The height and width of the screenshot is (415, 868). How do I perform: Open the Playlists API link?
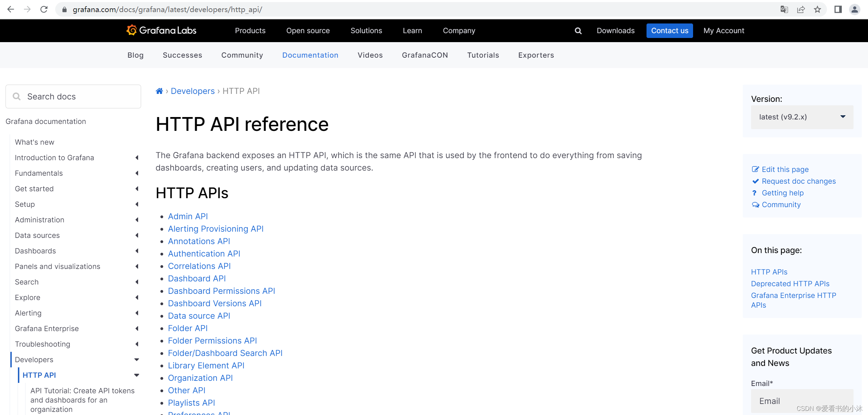[191, 403]
